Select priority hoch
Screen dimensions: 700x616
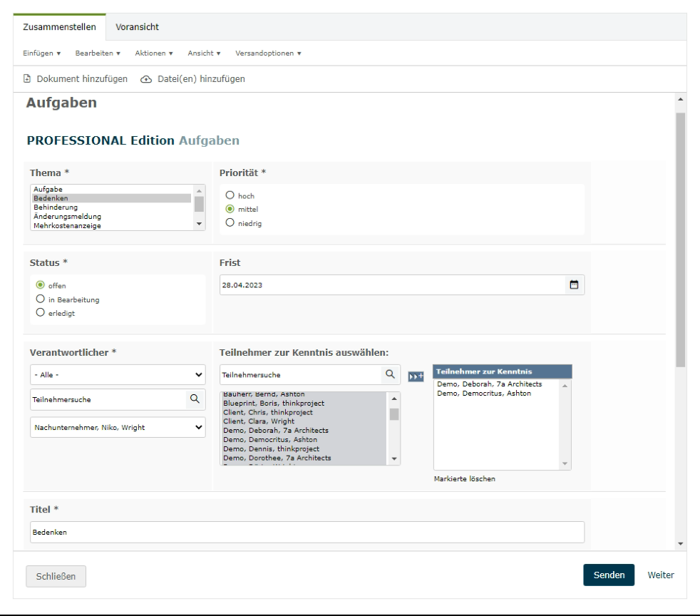point(230,195)
